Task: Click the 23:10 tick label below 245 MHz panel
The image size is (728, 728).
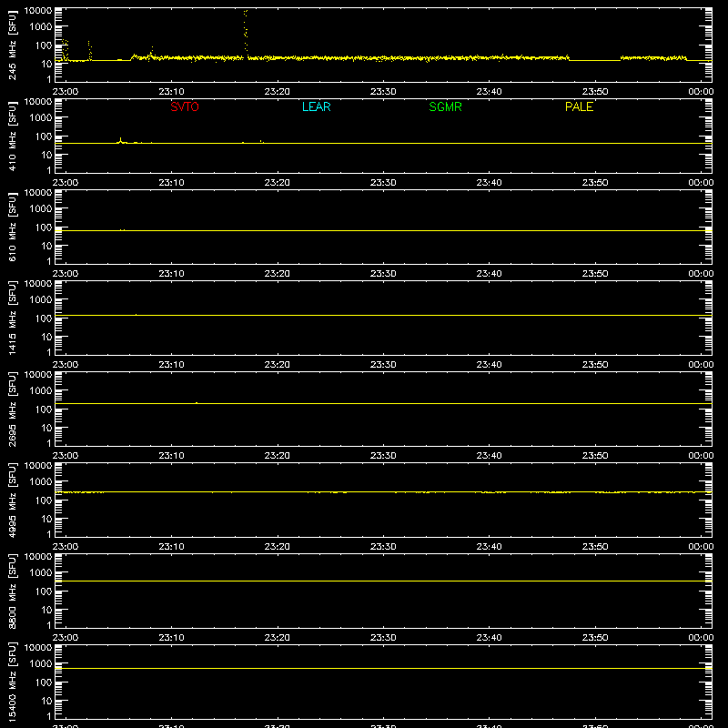Action: point(171,92)
